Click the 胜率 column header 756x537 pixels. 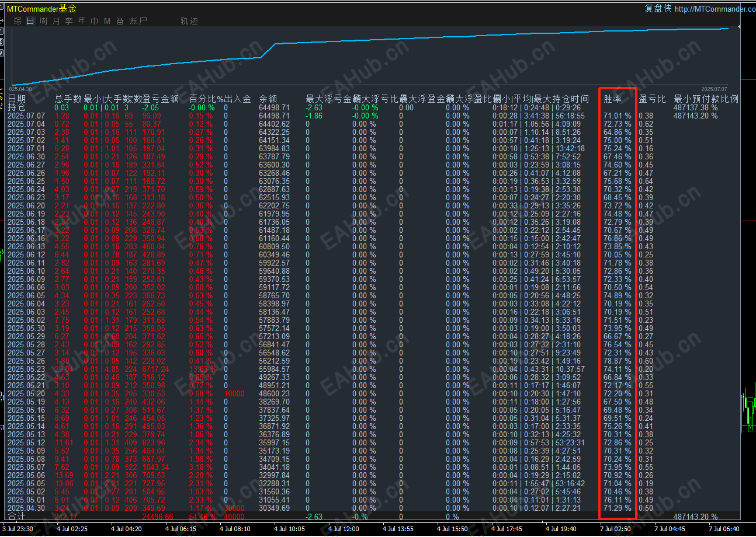click(613, 99)
